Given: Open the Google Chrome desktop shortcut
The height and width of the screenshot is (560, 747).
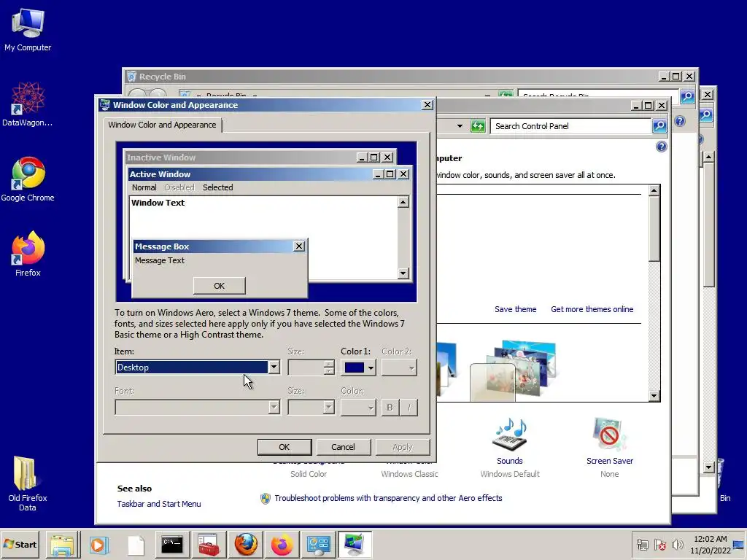Looking at the screenshot, I should click(x=28, y=179).
